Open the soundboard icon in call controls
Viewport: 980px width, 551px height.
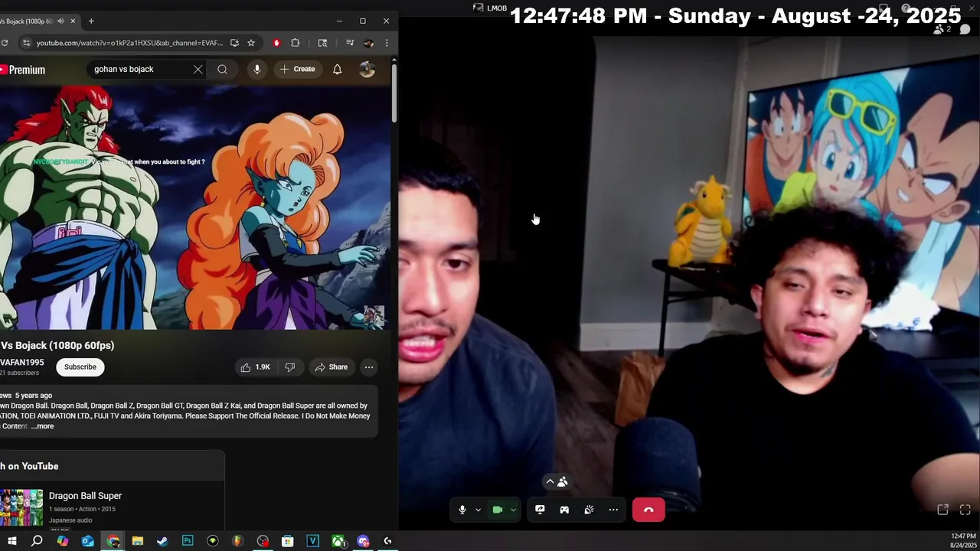click(x=589, y=510)
